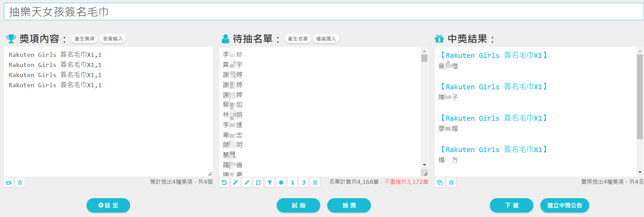Click the name ending with 忠 in the list
Image resolution: width=644 pixels, height=217 pixels.
(x=233, y=135)
